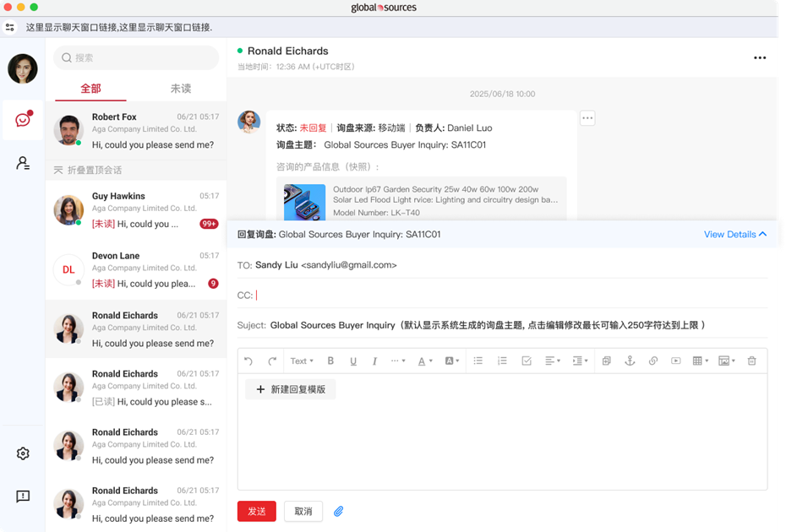Viewport: 786px width, 532px height.
Task: Open more formatting options dropdown
Action: pos(398,361)
